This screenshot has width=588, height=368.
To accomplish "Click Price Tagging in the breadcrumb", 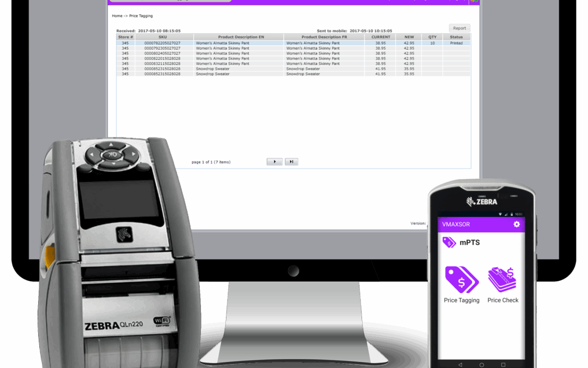I will tap(141, 16).
